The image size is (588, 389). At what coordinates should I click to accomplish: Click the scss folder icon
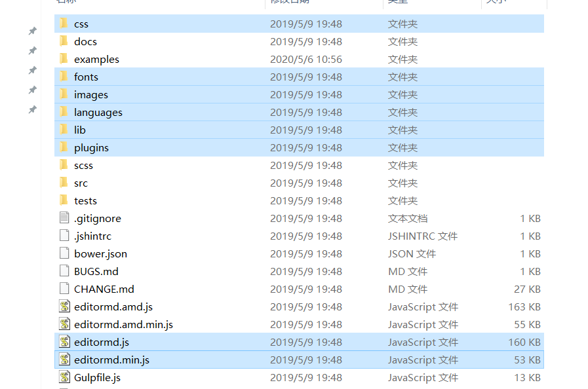64,164
